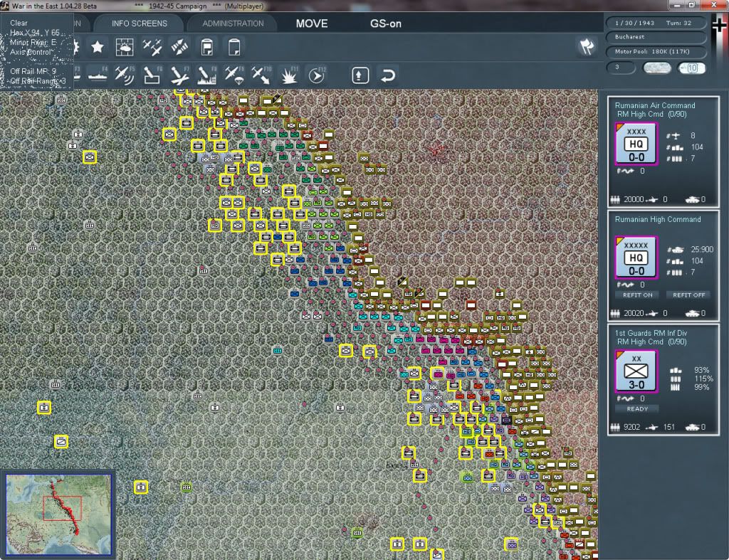Select F11 build-up explosion icon
The height and width of the screenshot is (560, 729).
click(x=289, y=75)
